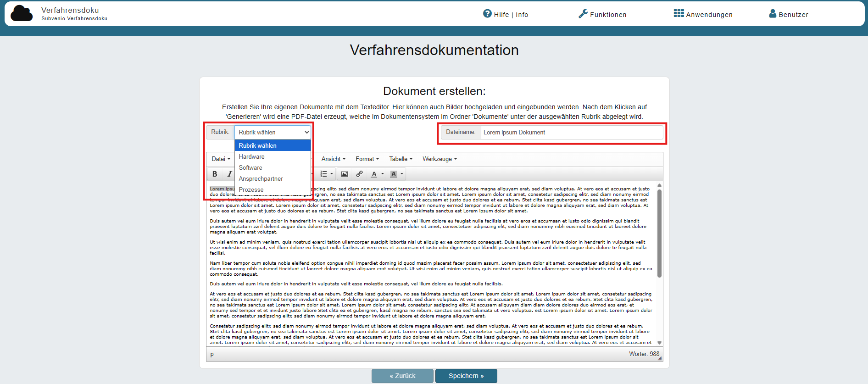Screen dimensions: 868x384
Task: Open the numbered list style arrow
Action: pos(332,174)
